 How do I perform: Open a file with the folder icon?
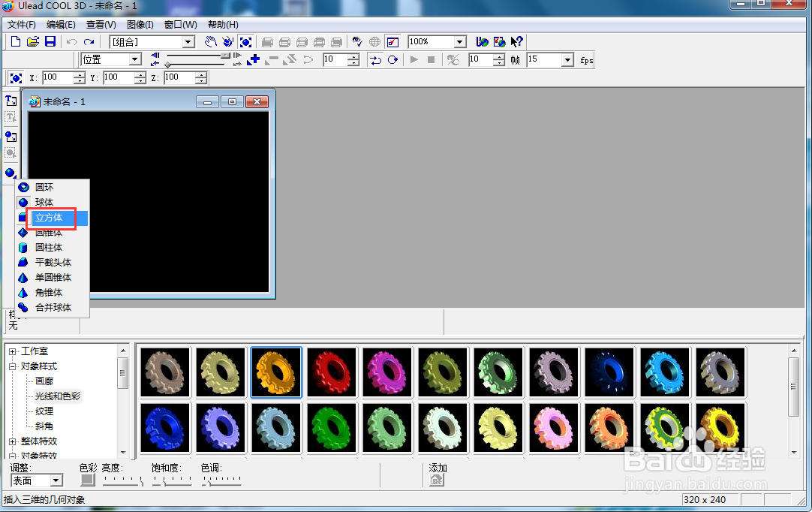pyautogui.click(x=32, y=42)
